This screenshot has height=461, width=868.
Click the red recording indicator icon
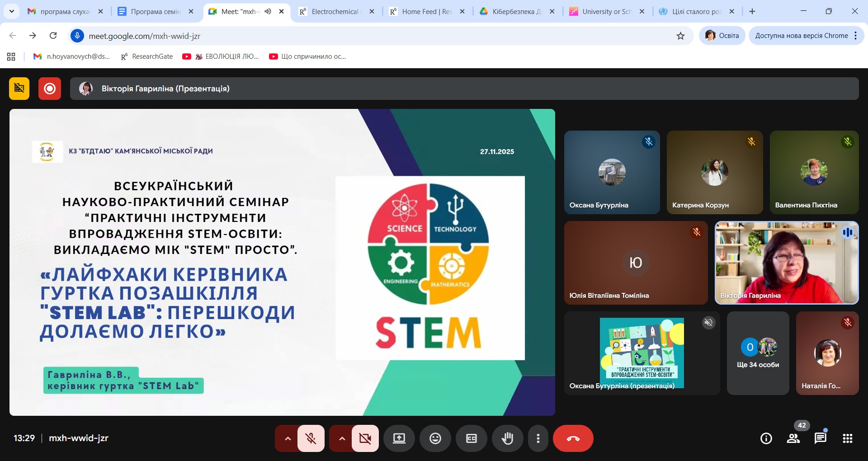[50, 89]
